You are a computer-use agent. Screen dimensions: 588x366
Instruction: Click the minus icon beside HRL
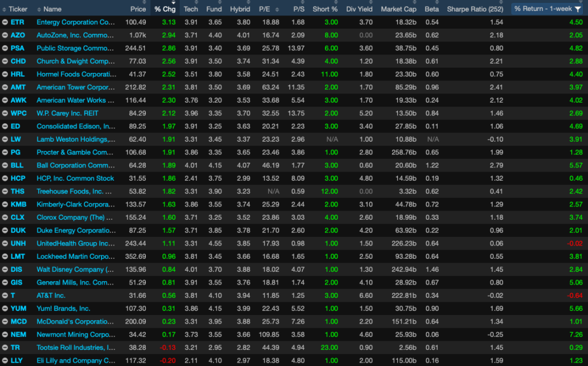[x=5, y=74]
